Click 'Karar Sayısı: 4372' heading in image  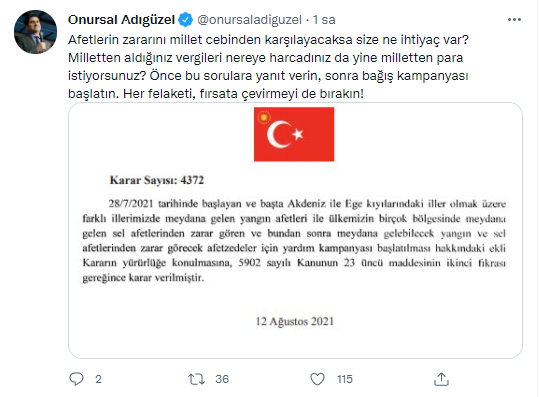157,180
